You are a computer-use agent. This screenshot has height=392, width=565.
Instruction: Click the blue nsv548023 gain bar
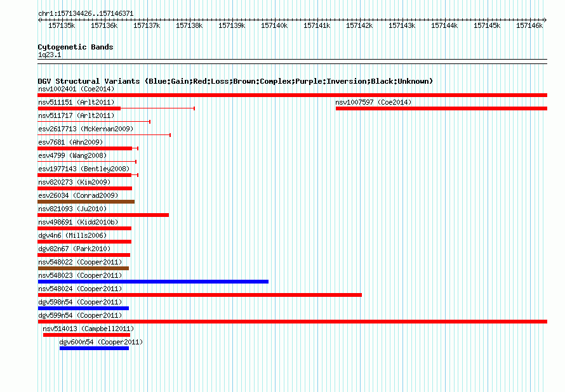[153, 282]
